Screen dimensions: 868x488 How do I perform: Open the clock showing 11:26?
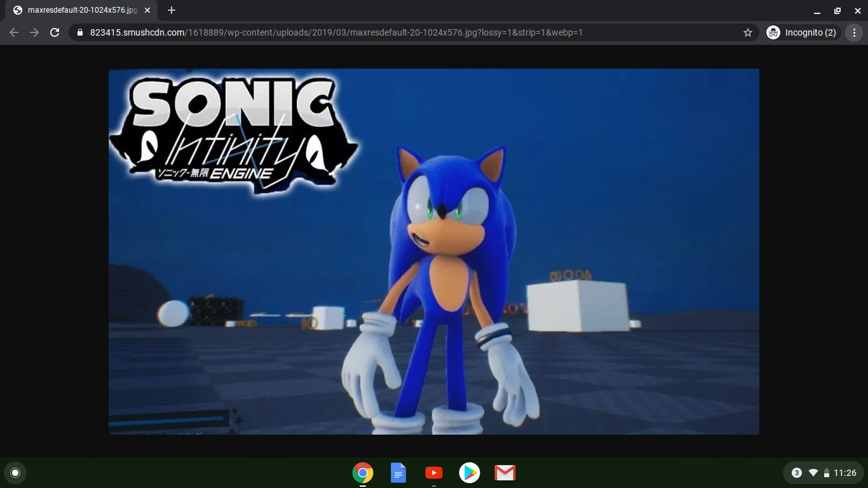tap(845, 473)
